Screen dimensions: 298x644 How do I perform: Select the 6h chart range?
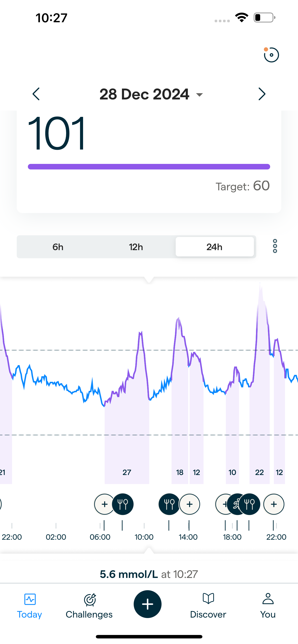click(58, 247)
